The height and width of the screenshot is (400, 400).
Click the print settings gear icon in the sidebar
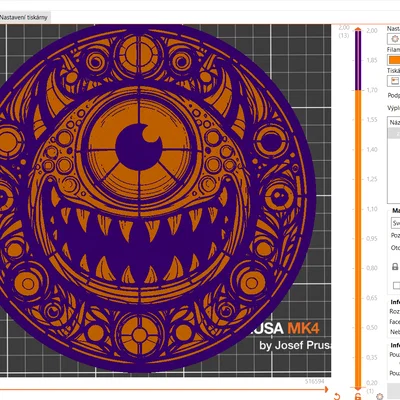(x=394, y=39)
